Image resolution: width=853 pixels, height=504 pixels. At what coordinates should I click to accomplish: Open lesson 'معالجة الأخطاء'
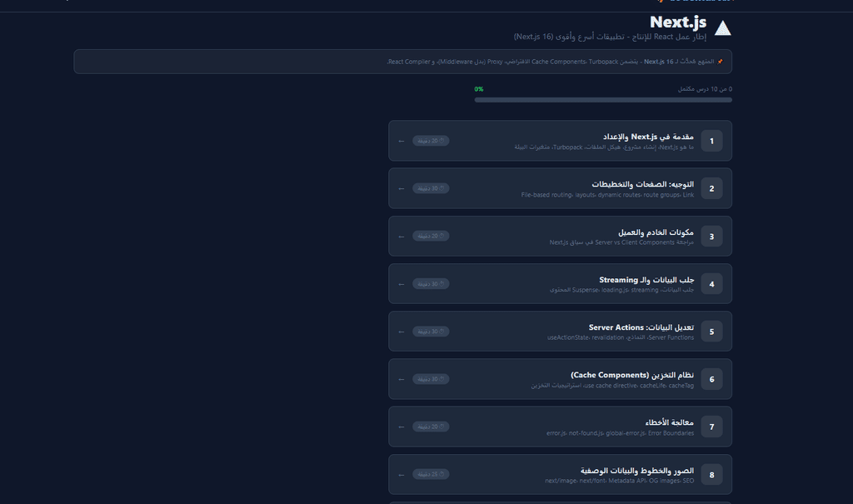[x=561, y=427]
